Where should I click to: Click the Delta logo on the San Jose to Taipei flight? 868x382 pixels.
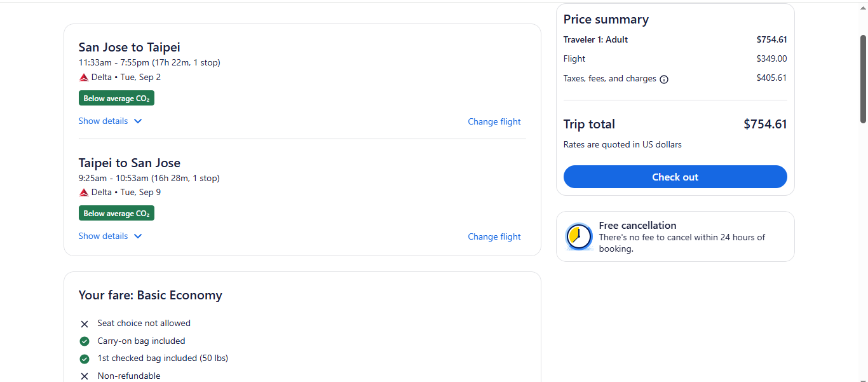[84, 78]
